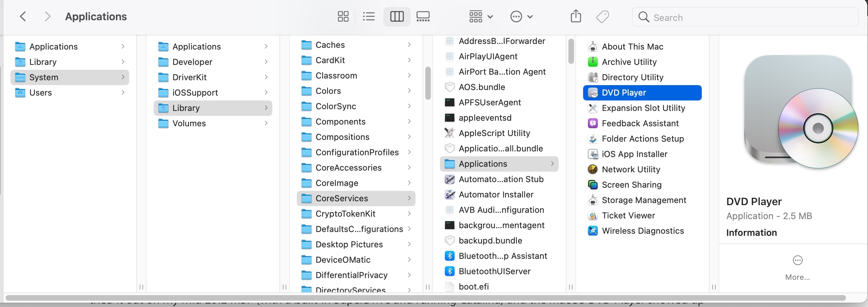Select DVD Player app icon
Viewport: 868px width, 307px height.
(x=593, y=93)
